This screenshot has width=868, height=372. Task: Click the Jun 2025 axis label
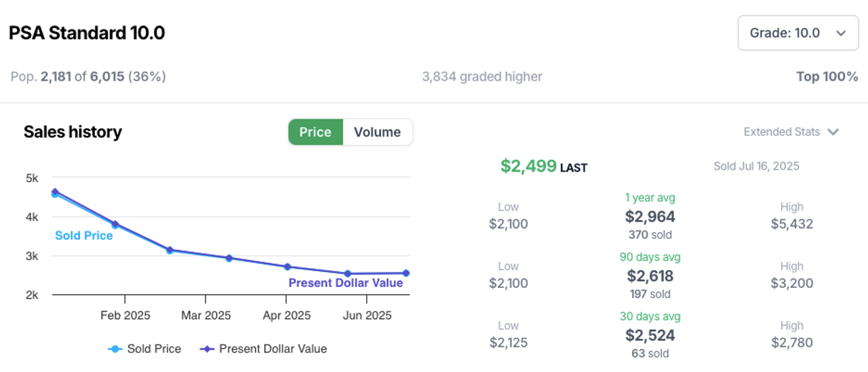[x=367, y=316]
